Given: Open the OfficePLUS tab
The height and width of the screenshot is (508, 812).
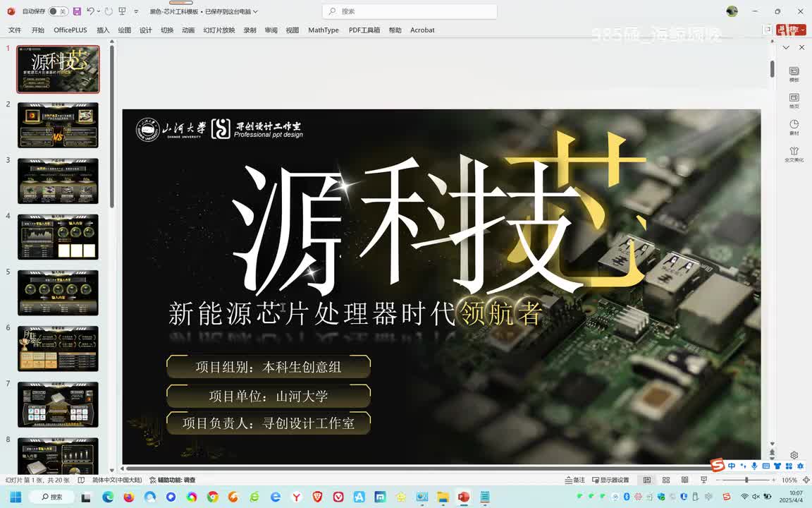Looking at the screenshot, I should point(70,30).
